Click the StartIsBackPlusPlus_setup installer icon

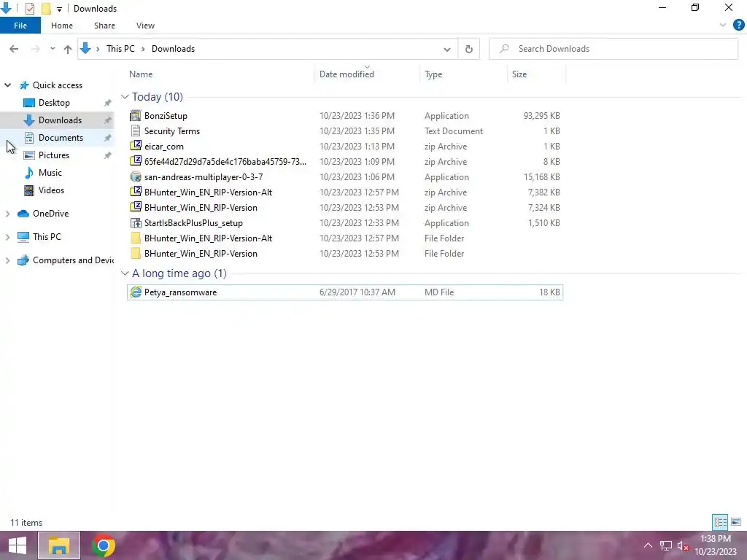click(x=136, y=223)
